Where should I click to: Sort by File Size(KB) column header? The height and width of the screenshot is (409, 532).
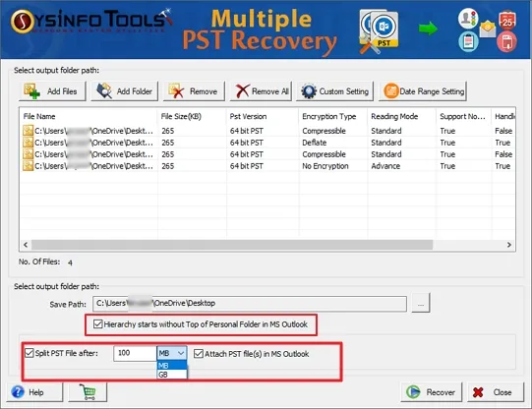pyautogui.click(x=192, y=116)
